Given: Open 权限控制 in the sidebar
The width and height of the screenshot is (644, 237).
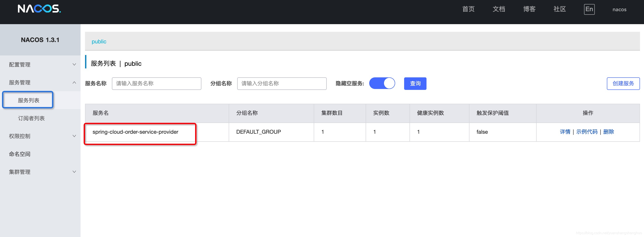Looking at the screenshot, I should 19,136.
